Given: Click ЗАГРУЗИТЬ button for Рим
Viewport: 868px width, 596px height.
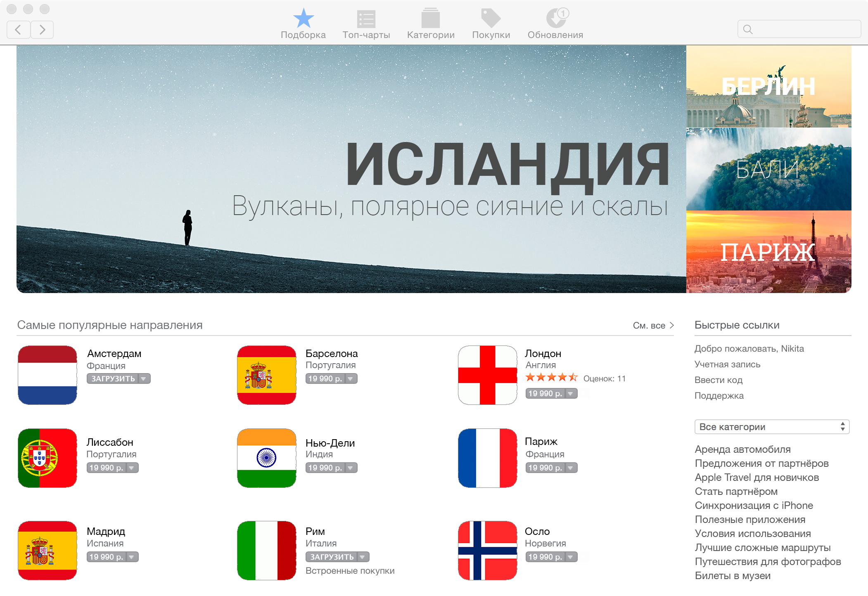Looking at the screenshot, I should (332, 557).
